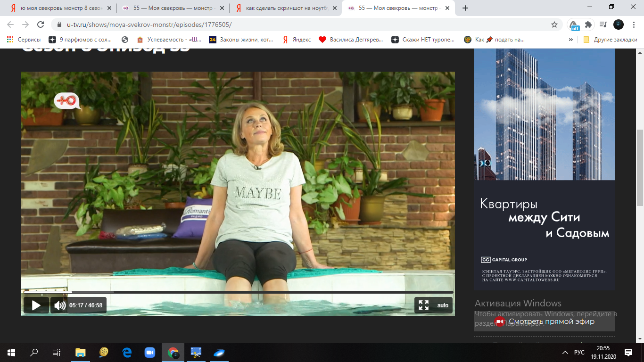
Task: Open the taskbar clock showing 20:55
Action: pyautogui.click(x=603, y=352)
